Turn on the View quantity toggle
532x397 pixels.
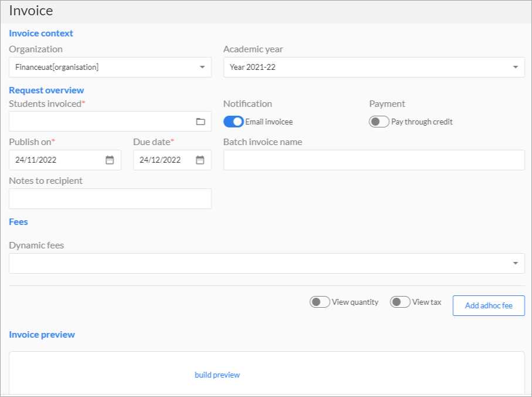[x=320, y=302]
